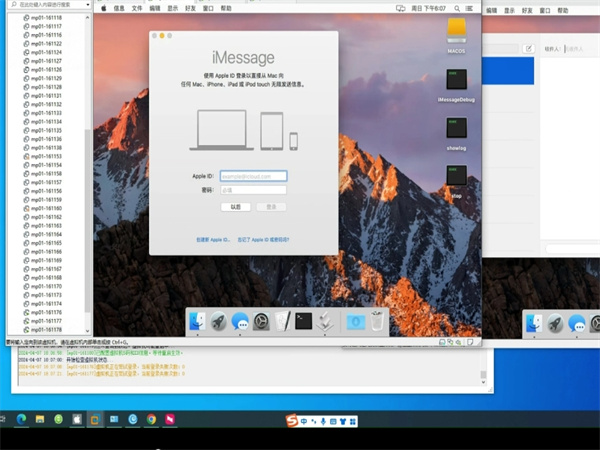Open Terminal from the dock
This screenshot has height=450, width=600.
pos(303,322)
